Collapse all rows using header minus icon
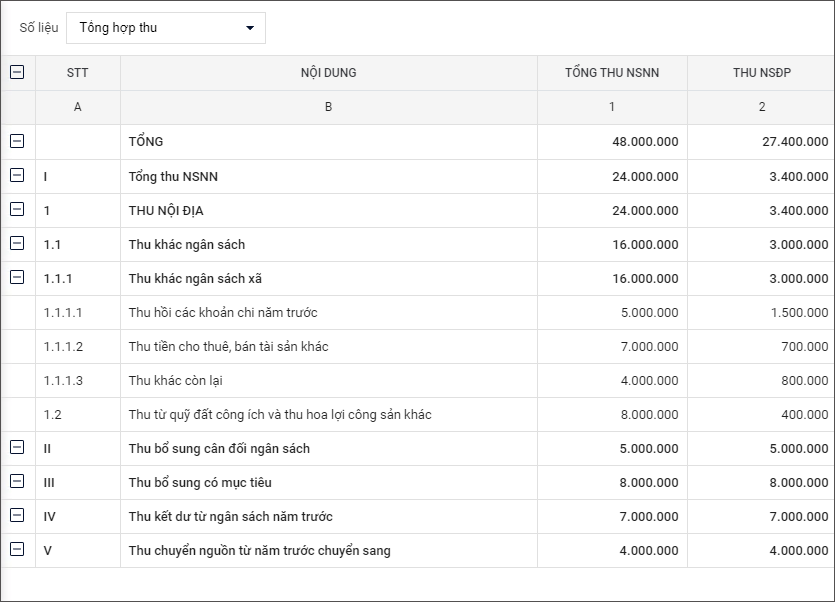 (17, 72)
